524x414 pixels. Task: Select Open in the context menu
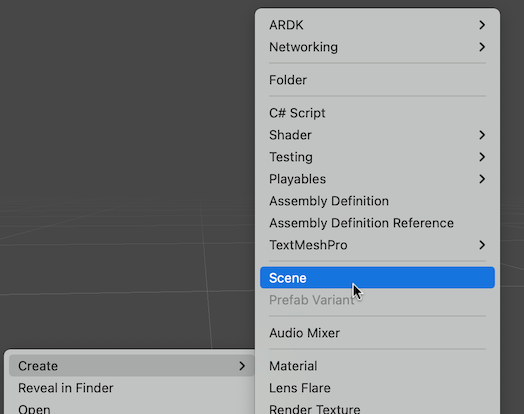click(132, 408)
